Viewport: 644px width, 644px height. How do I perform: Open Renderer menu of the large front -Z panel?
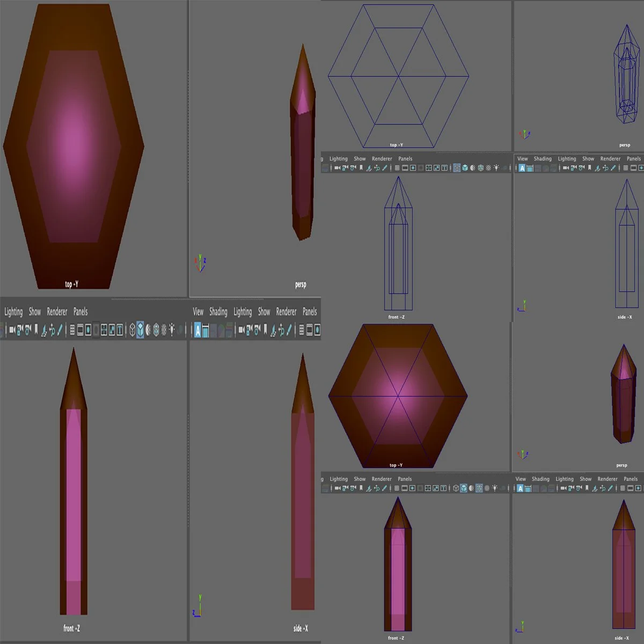[x=57, y=312]
